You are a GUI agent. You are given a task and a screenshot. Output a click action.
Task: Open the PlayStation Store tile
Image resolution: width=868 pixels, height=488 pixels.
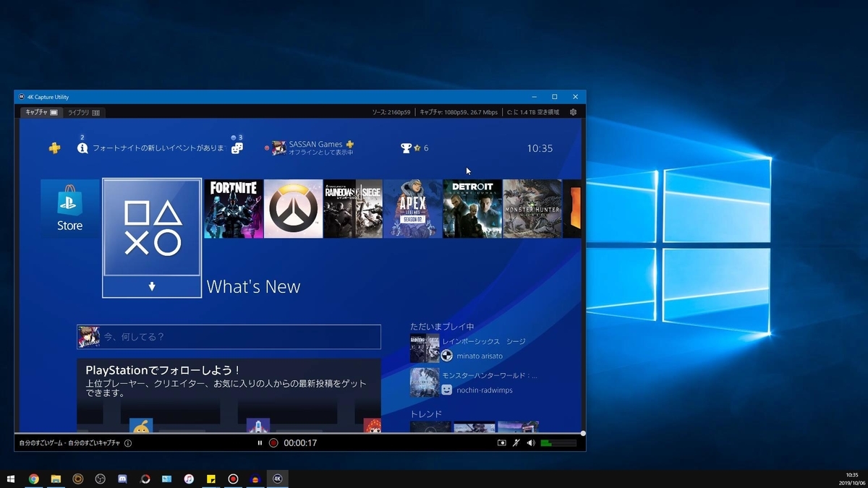point(70,209)
